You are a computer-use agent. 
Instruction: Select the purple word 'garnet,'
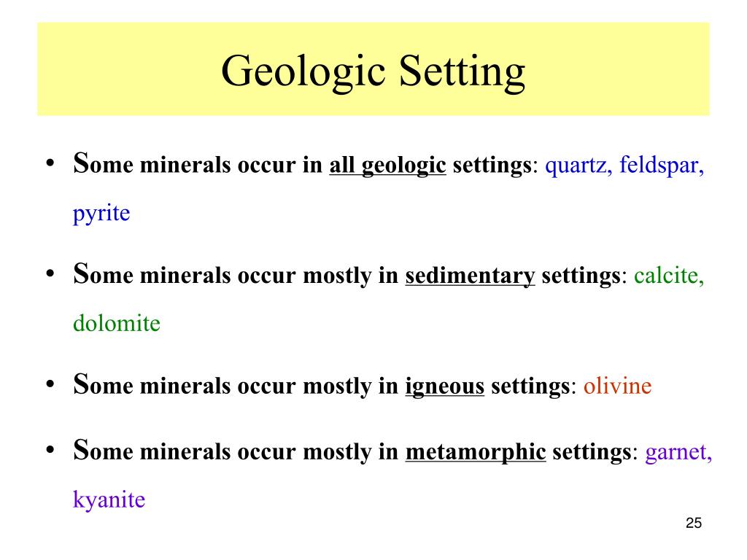pos(678,452)
